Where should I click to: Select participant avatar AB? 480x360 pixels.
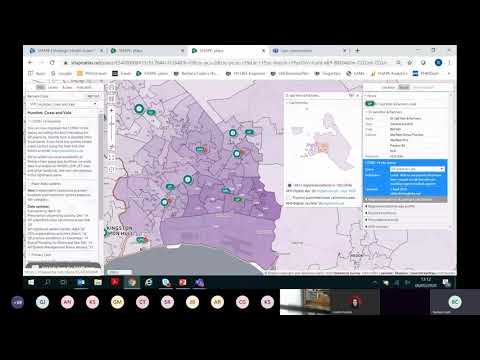click(x=217, y=302)
